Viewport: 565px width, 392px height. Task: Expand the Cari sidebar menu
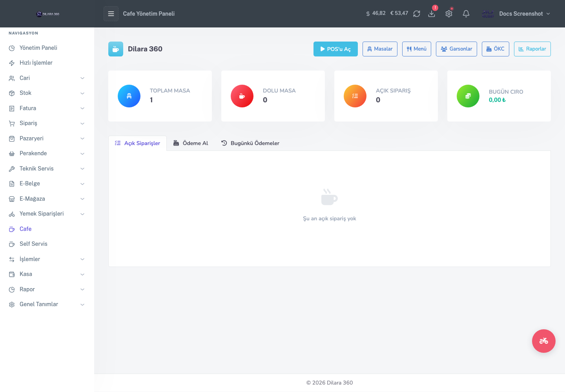coord(47,78)
